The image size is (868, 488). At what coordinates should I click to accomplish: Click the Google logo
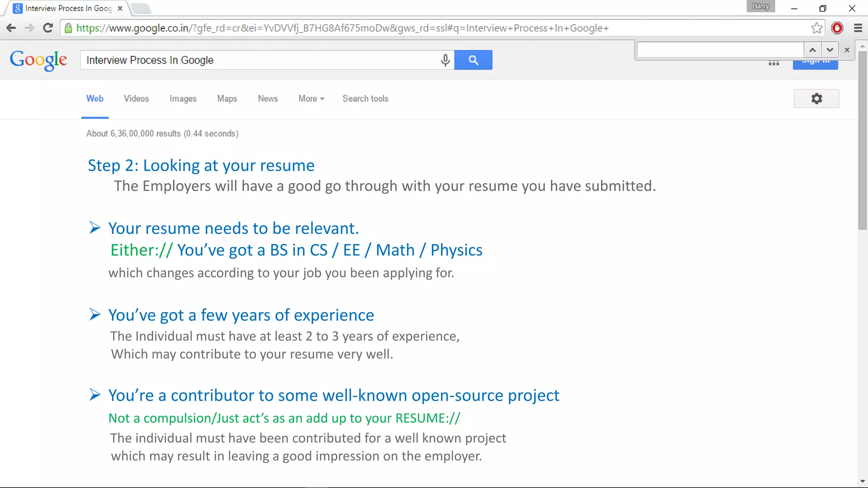tap(39, 60)
